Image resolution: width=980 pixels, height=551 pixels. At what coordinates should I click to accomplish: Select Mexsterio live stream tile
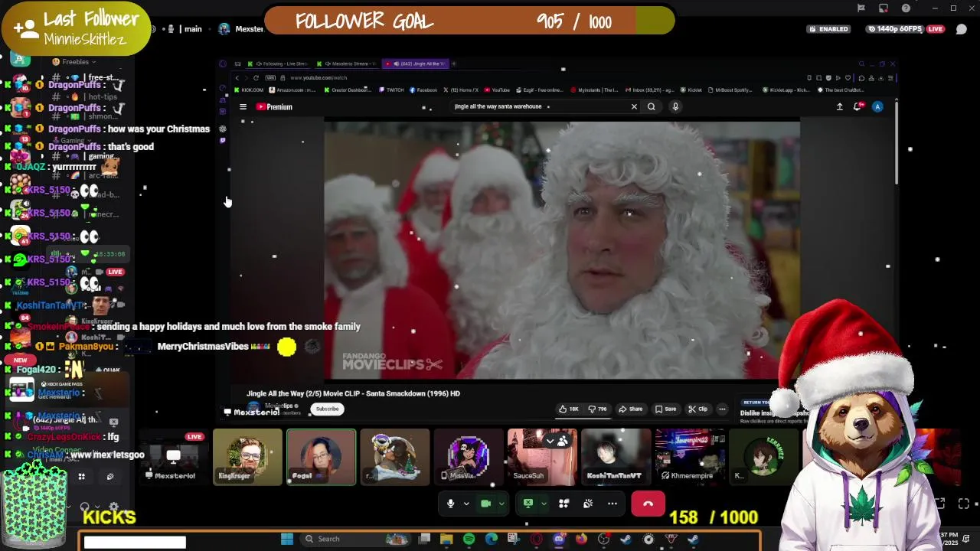174,457
